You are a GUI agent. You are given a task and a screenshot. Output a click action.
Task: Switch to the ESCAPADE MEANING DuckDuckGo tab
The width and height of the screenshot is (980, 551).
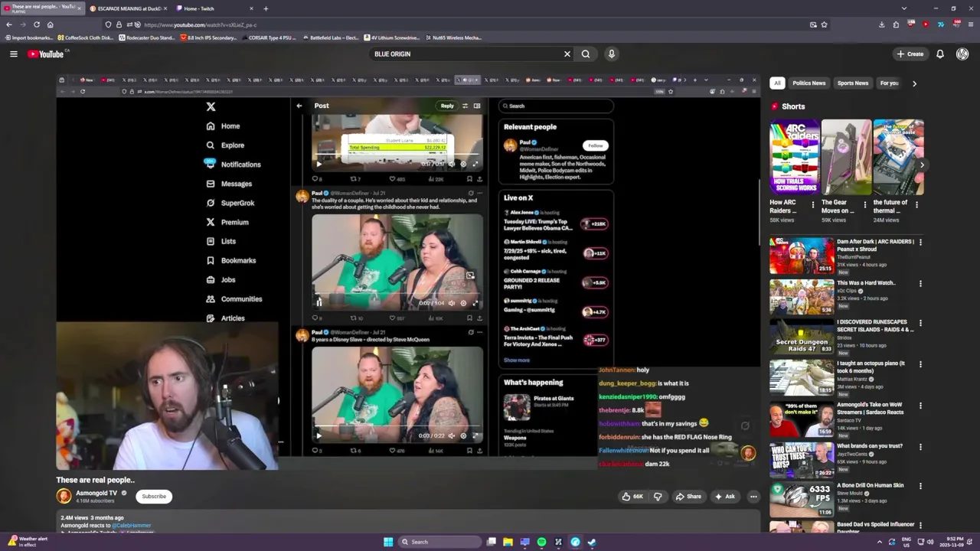tap(126, 8)
